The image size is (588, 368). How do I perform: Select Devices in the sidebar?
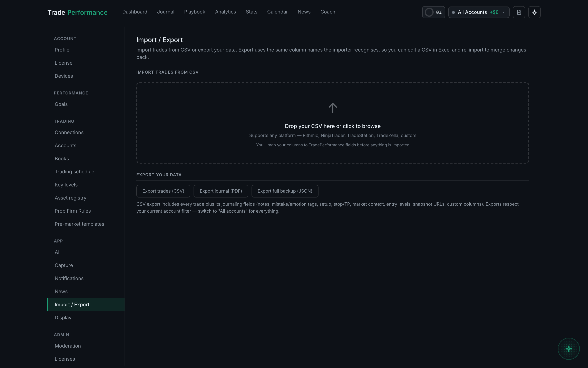click(86, 76)
